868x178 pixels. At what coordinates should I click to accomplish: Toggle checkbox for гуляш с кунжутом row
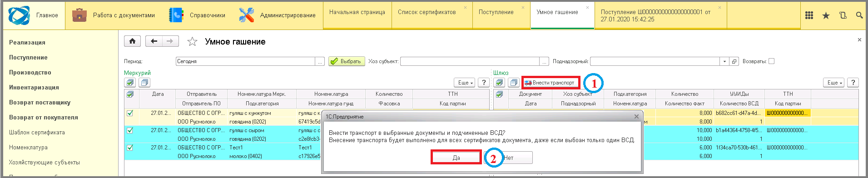130,113
